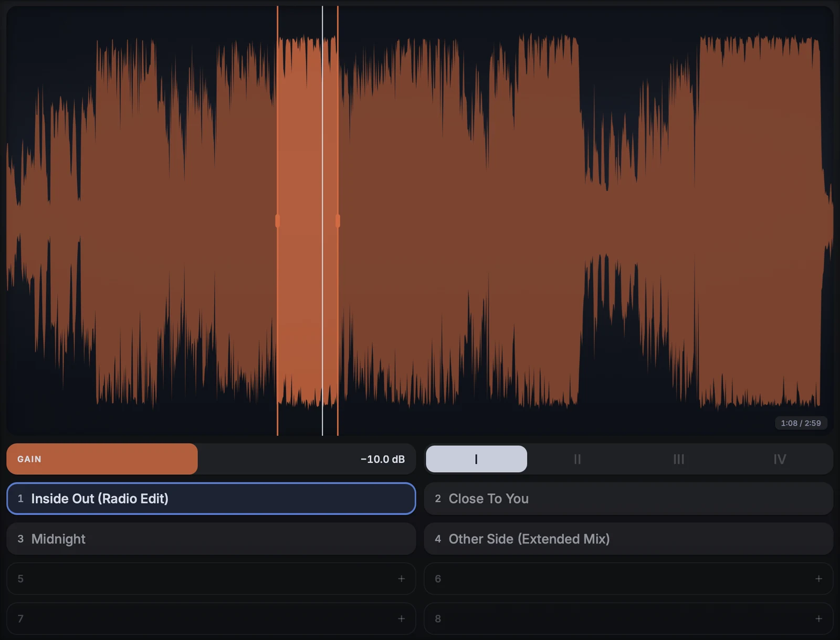Click the left loop region handle
Viewport: 840px width, 640px height.
[278, 221]
